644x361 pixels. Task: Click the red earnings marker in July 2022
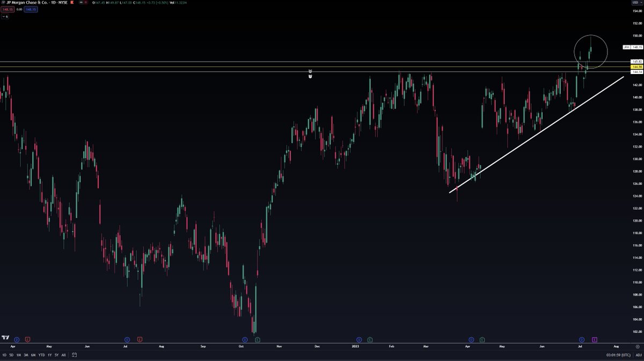(140, 340)
